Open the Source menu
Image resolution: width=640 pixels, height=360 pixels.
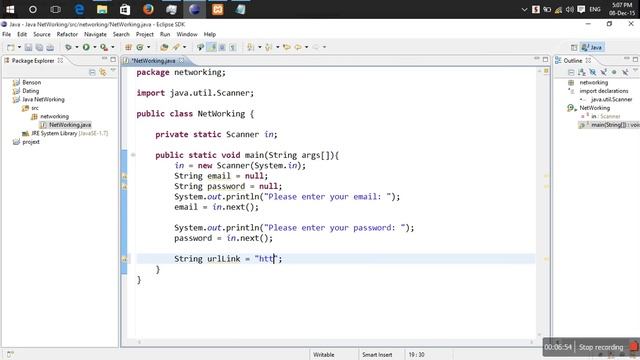[42, 34]
